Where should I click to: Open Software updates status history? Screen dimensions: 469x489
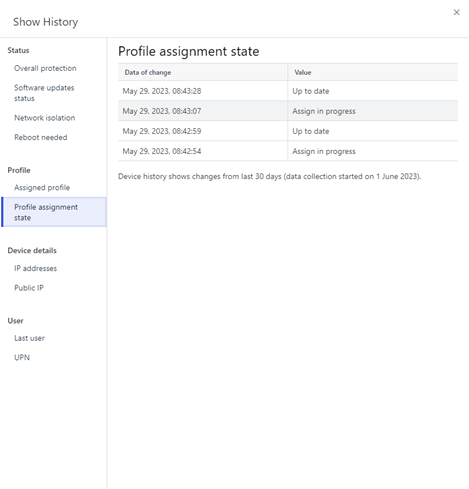click(x=44, y=93)
